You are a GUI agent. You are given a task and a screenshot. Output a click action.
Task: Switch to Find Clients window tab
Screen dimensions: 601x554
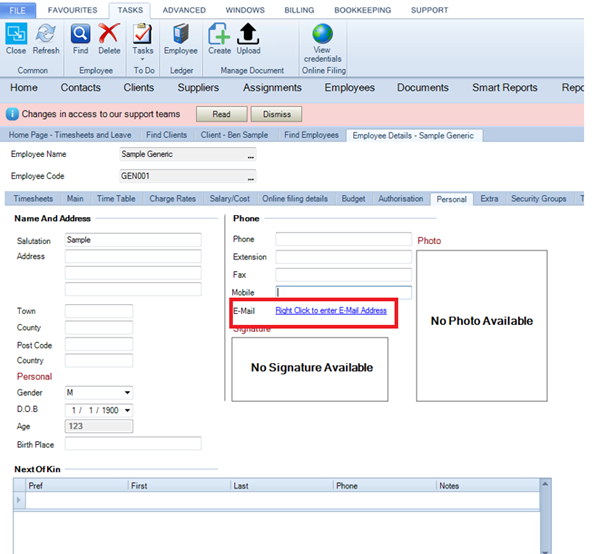click(166, 135)
